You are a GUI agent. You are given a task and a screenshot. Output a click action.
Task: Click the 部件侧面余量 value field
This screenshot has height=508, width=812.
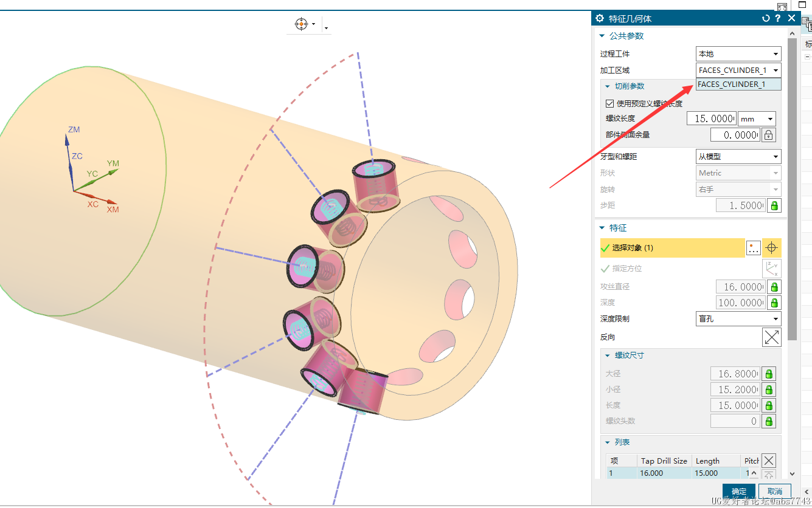pos(735,135)
